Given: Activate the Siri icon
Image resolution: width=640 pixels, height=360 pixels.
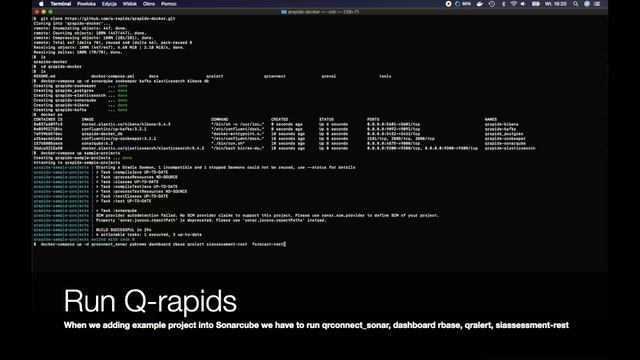Looking at the screenshot, I should point(587,4).
